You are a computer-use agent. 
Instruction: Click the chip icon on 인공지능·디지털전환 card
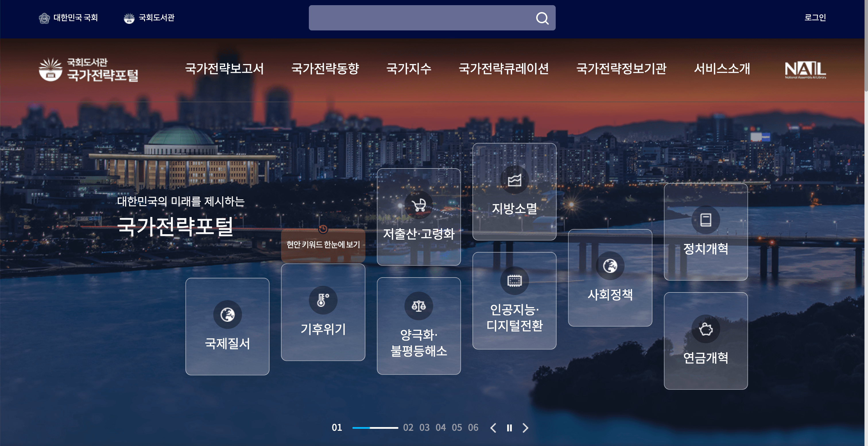[514, 281]
